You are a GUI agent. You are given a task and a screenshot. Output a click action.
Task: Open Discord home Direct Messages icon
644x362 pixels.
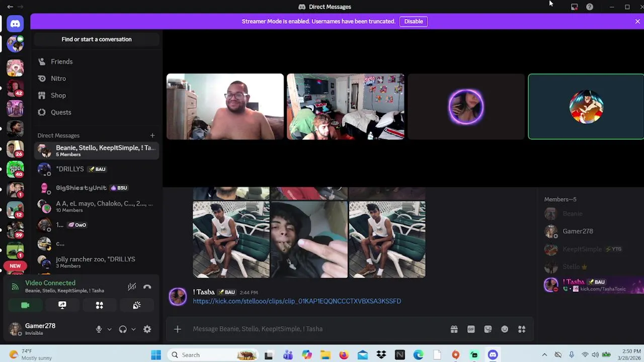pyautogui.click(x=15, y=24)
